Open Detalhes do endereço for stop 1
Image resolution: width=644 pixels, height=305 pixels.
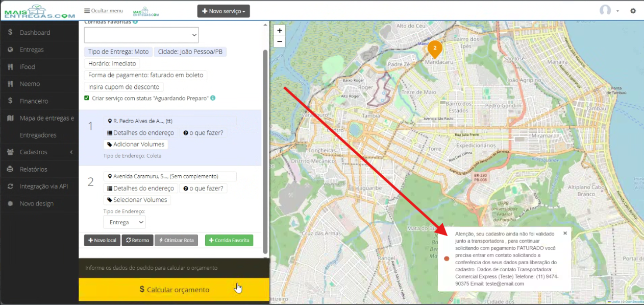click(140, 133)
